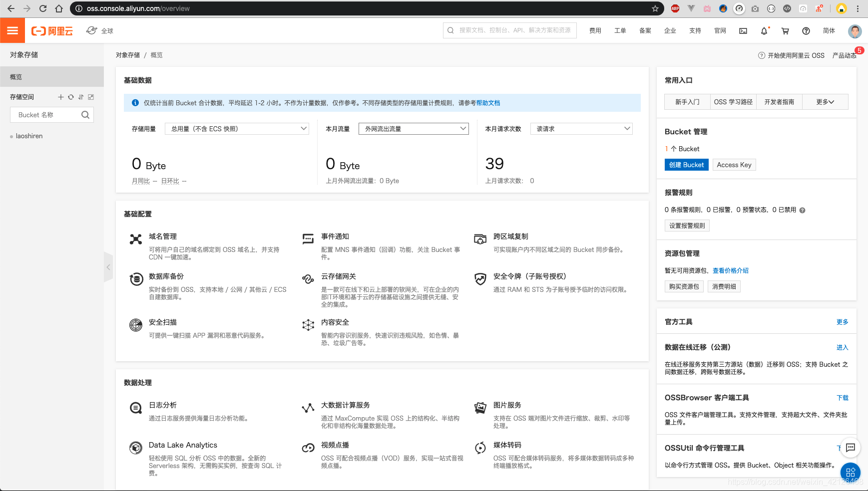Open the 本月请求次数 读请求 dropdown
This screenshot has height=491, width=868.
coord(581,129)
